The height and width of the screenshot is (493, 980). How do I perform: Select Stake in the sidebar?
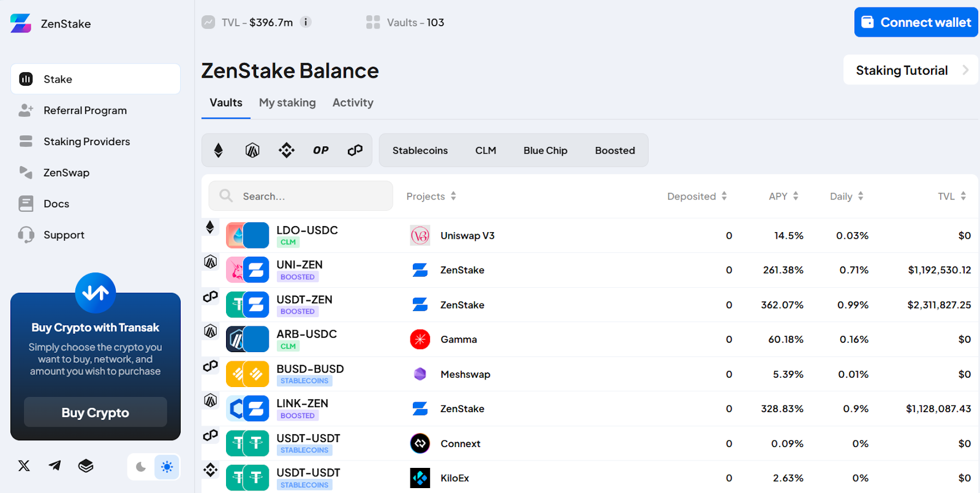(x=96, y=79)
